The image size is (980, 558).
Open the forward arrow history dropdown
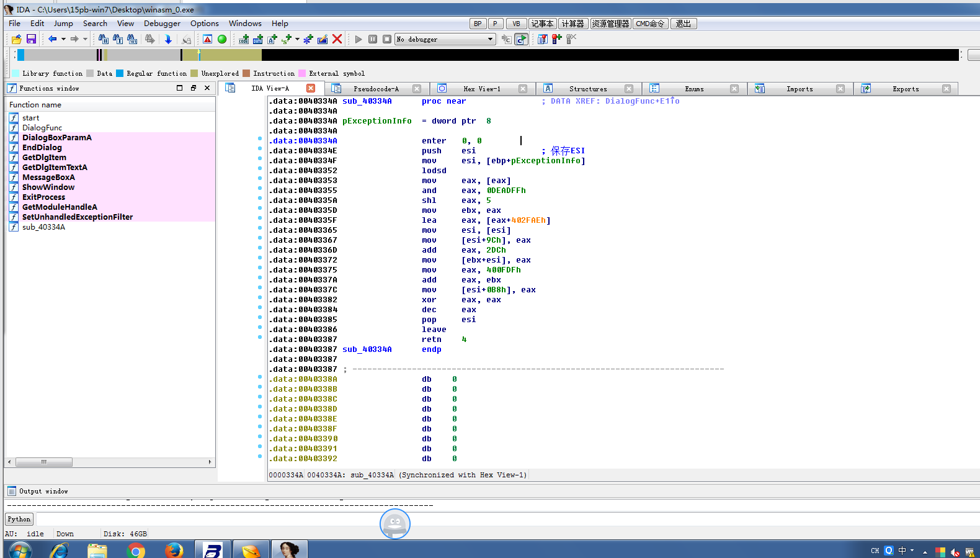(x=85, y=39)
